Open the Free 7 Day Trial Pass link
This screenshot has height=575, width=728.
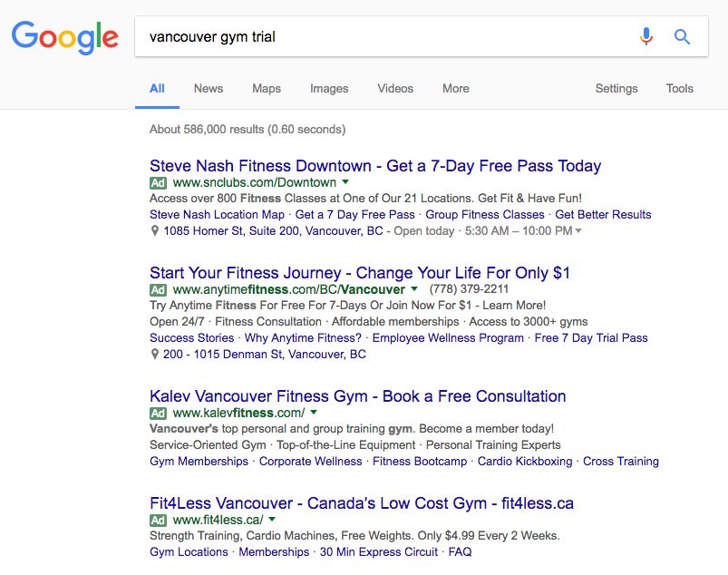(x=591, y=337)
